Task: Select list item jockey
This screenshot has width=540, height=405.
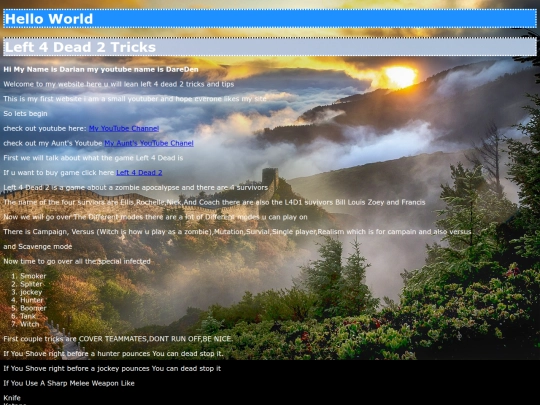Action: (x=31, y=292)
